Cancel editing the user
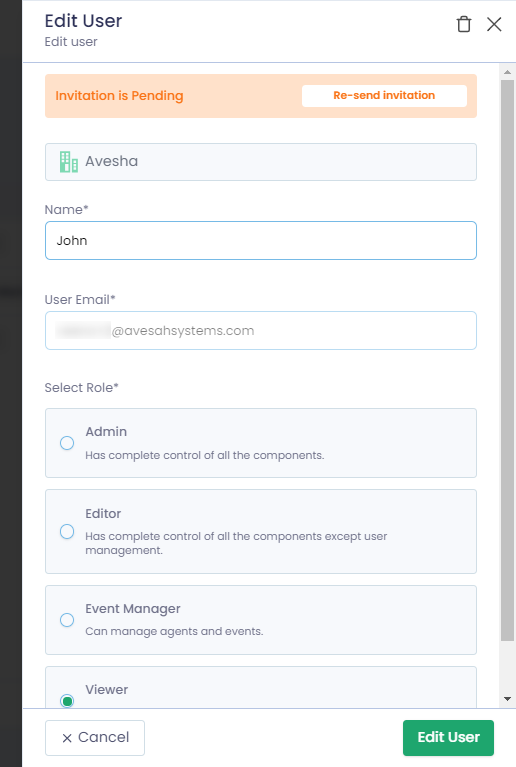 tap(95, 738)
